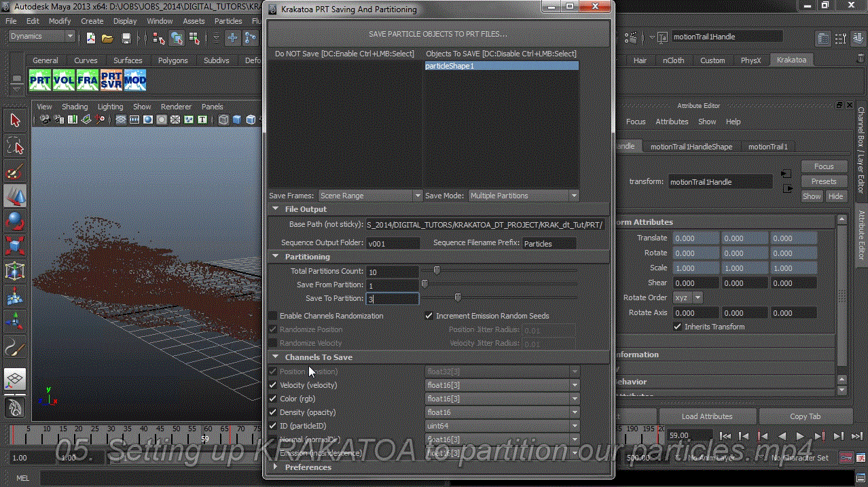Enable smooth shade all viewport icon

click(x=237, y=120)
